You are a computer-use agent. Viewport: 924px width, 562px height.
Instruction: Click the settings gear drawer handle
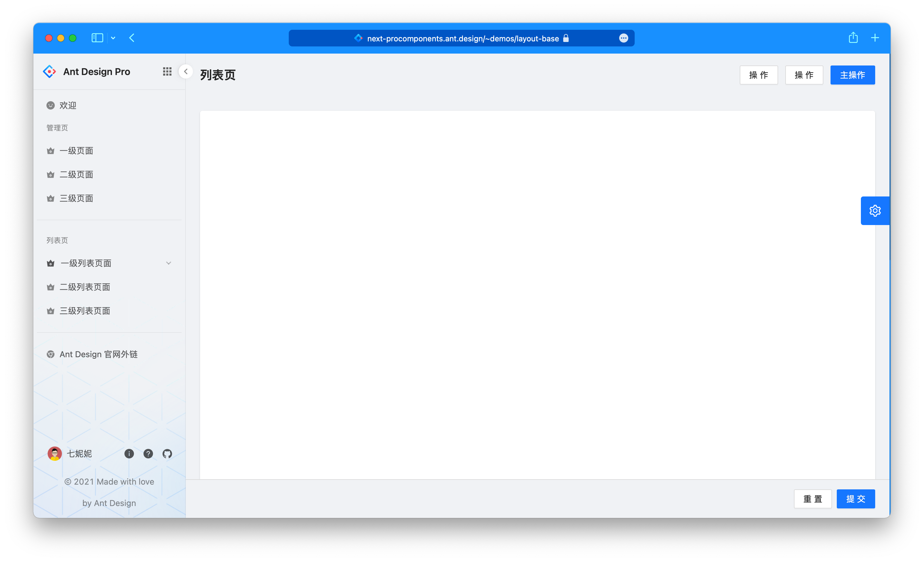pos(875,211)
